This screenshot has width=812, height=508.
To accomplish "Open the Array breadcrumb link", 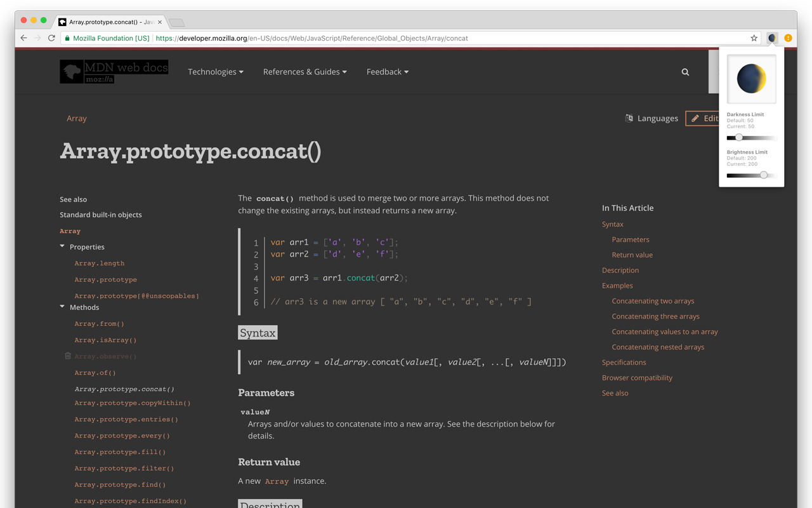I will click(77, 118).
